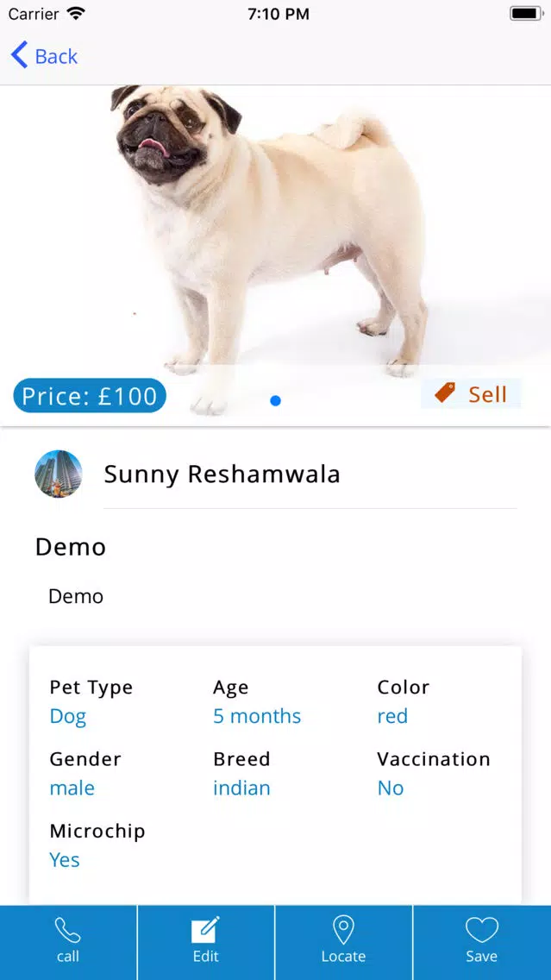The height and width of the screenshot is (980, 551).
Task: Tap the Wi-Fi status icon
Action: tap(76, 14)
